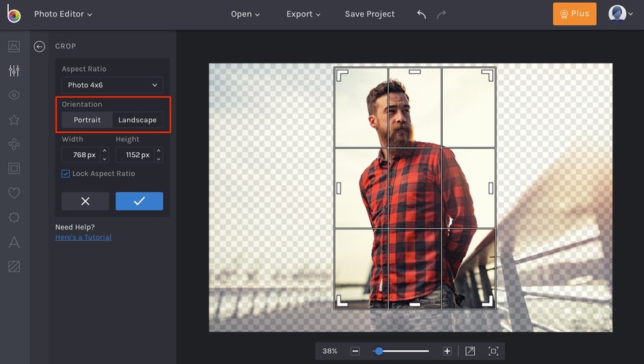Click the undo arrow in top bar

422,14
